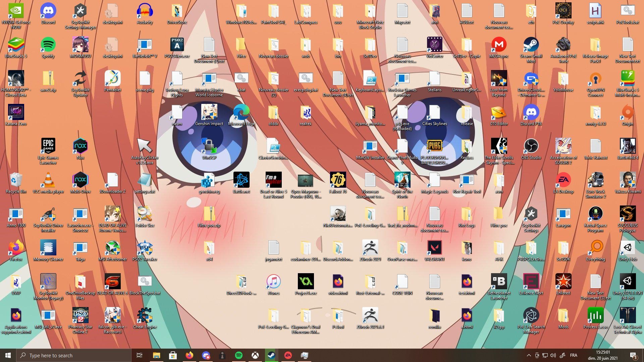Launch MSI Afterburner shortcut
The height and width of the screenshot is (362, 644).
click(x=113, y=251)
